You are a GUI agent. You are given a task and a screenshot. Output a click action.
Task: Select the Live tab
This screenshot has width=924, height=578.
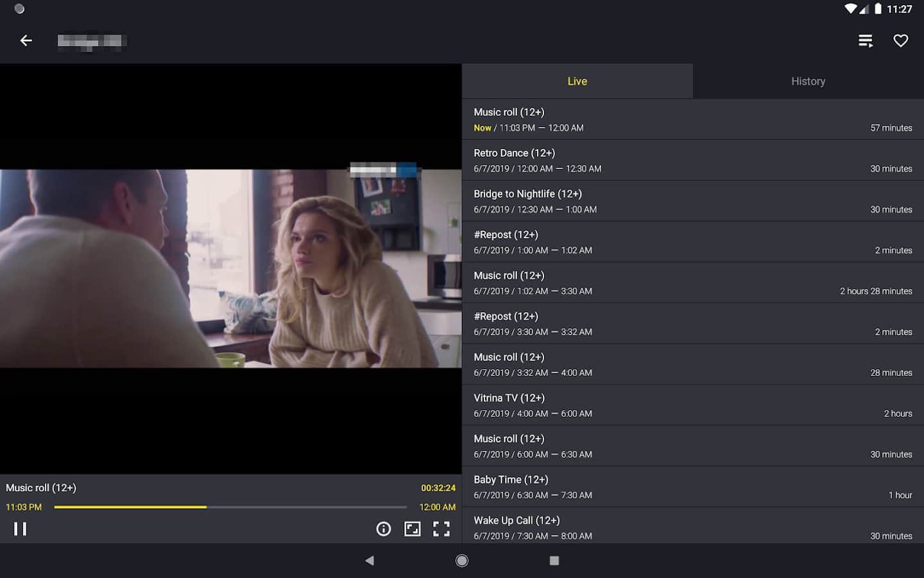(577, 82)
